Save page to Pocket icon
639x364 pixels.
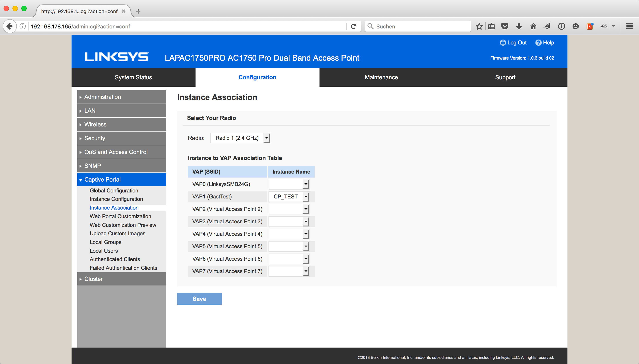coord(505,26)
